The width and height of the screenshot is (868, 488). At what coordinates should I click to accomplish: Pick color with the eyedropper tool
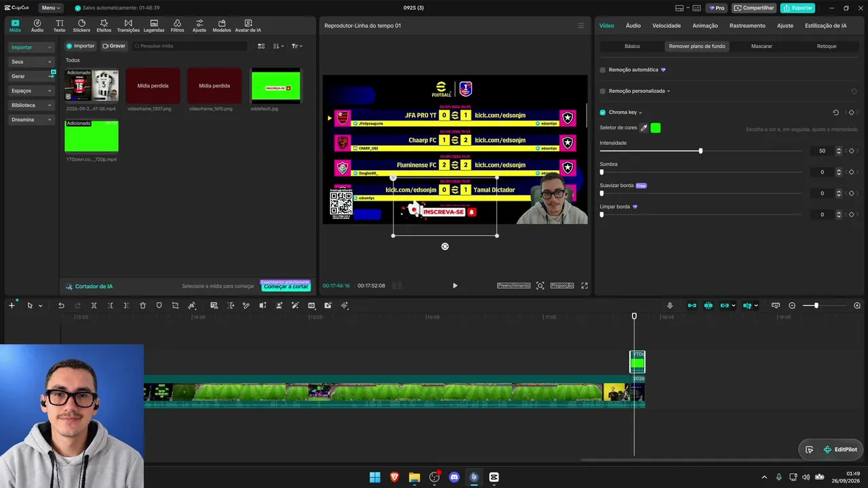(x=644, y=127)
